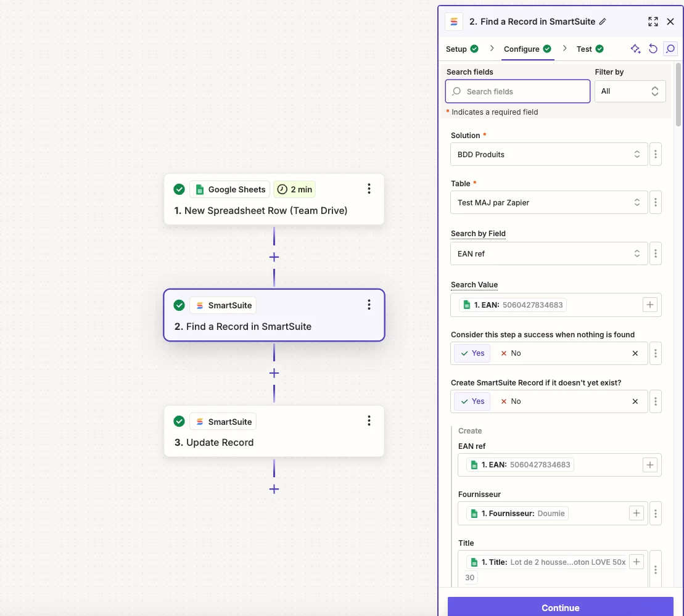Select No for Create SmartSuite Record
Image resolution: width=684 pixels, height=616 pixels.
pos(511,401)
